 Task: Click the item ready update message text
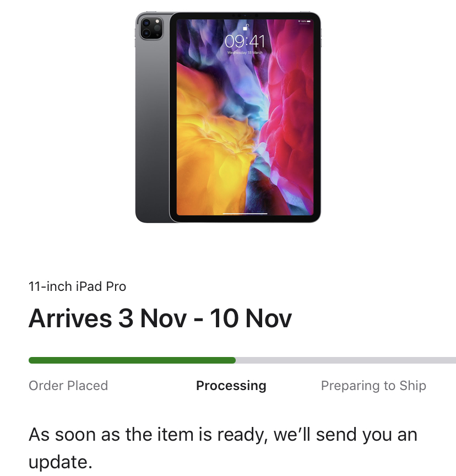(223, 448)
